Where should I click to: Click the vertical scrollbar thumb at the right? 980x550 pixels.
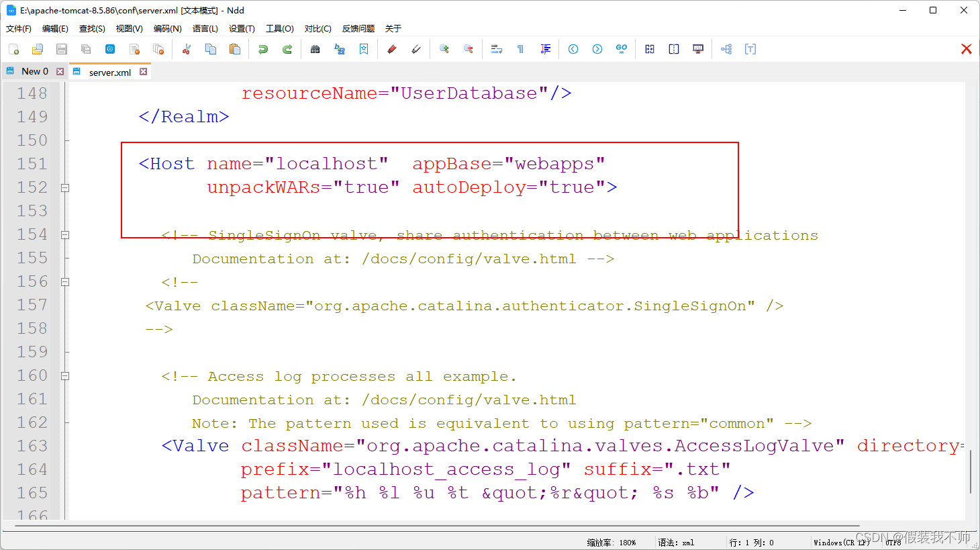(971, 471)
